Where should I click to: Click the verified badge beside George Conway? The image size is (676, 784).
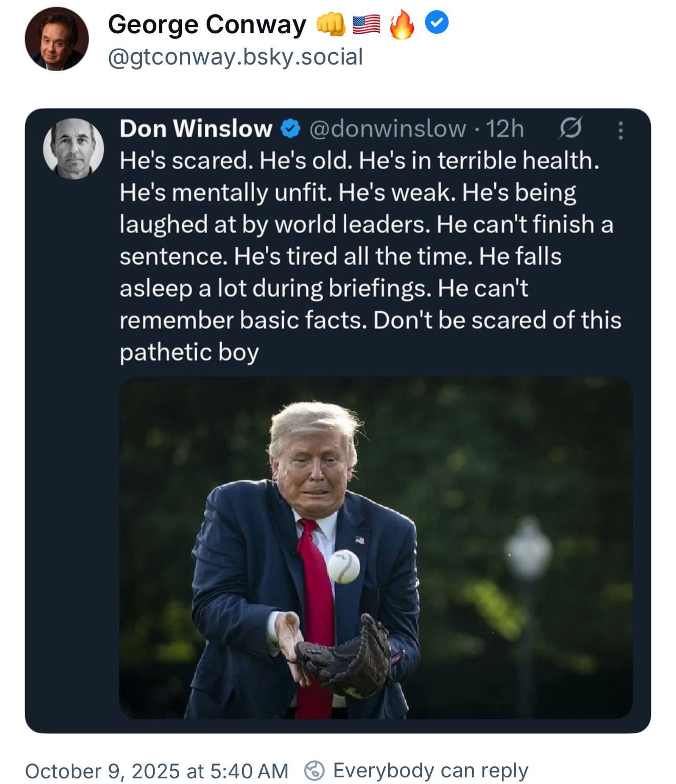[438, 23]
